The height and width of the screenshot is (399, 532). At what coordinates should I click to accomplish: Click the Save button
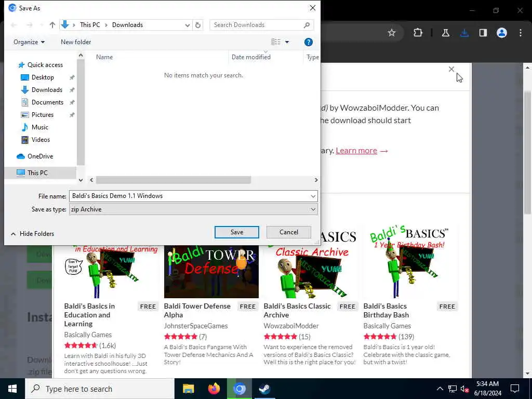coord(237,232)
